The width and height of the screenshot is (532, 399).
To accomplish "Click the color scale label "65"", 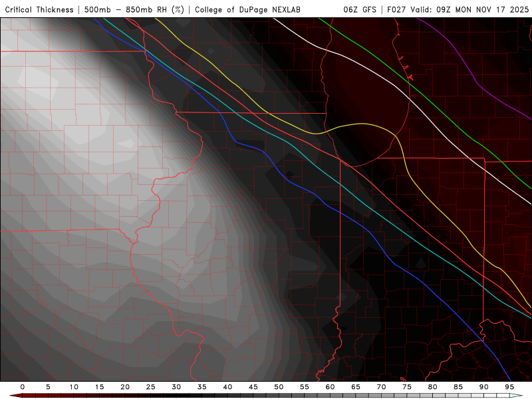I will point(356,387).
